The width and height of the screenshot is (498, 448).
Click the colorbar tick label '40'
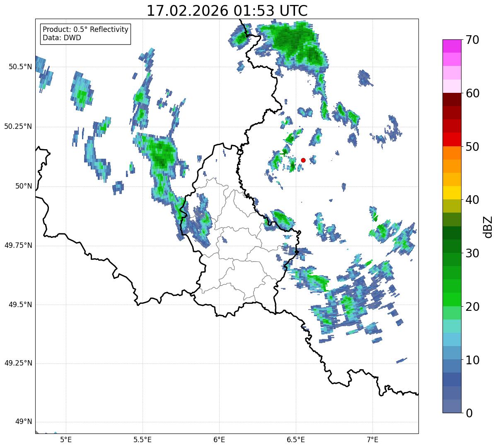(x=472, y=200)
